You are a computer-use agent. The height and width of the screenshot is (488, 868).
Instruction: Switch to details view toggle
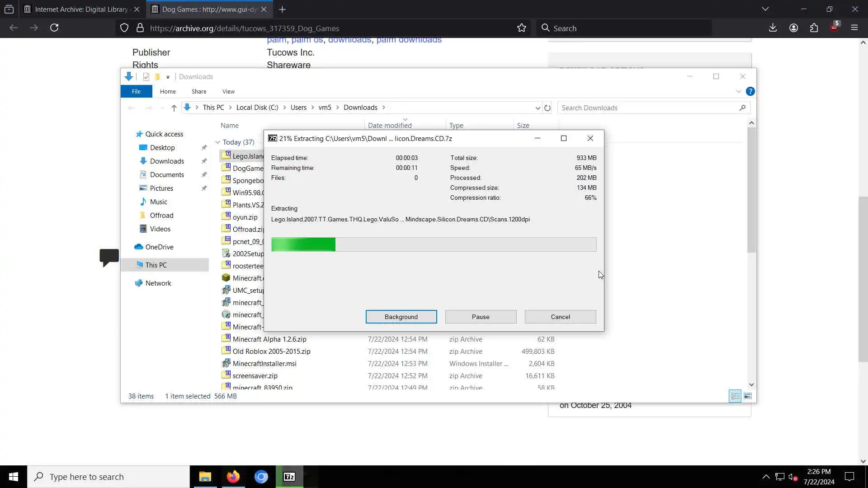pos(735,396)
